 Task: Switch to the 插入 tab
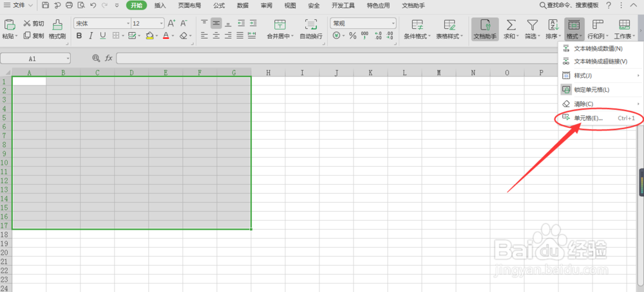pyautogui.click(x=160, y=6)
